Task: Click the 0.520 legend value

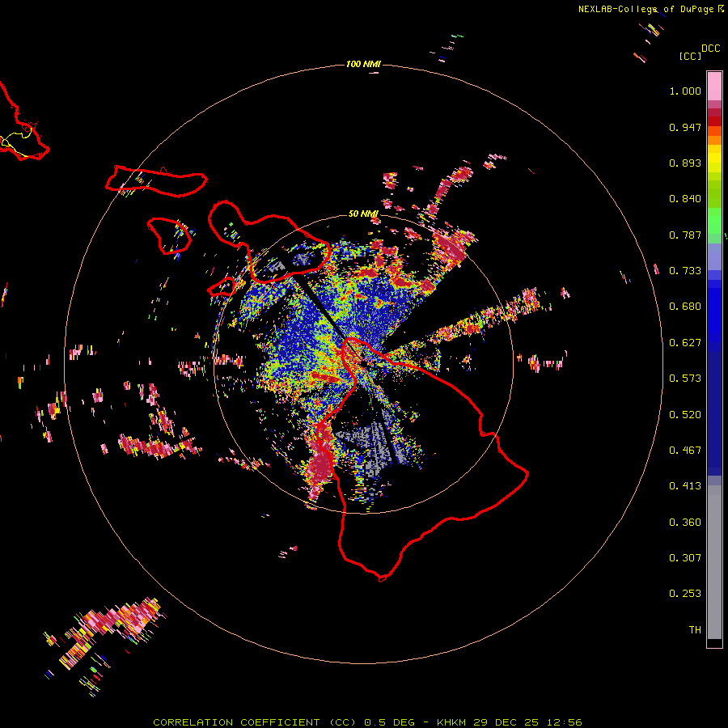Action: point(685,415)
